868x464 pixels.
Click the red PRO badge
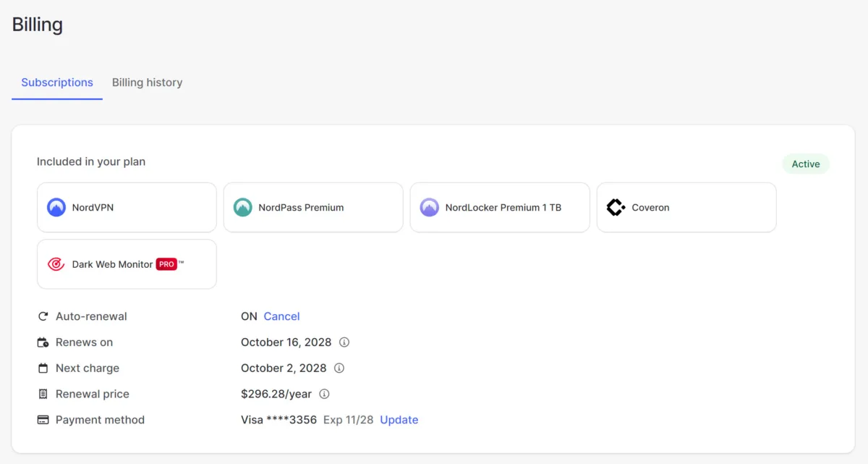166,264
